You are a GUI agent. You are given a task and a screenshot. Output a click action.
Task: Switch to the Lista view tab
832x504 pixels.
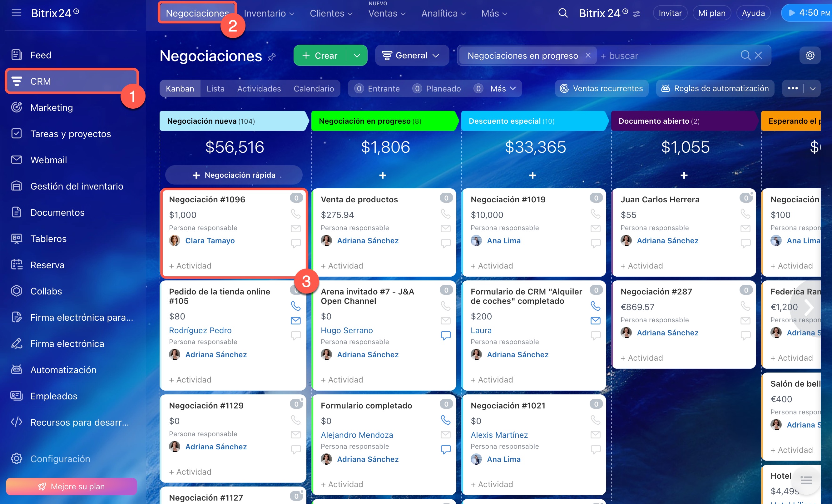point(215,88)
